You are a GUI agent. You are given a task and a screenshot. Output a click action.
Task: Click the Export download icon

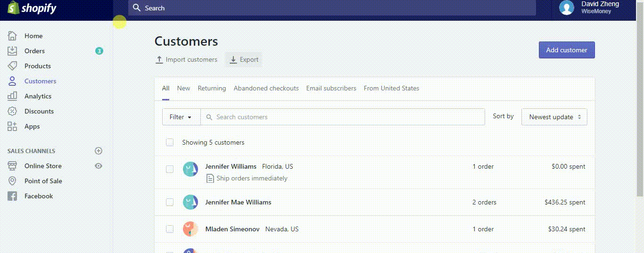233,60
